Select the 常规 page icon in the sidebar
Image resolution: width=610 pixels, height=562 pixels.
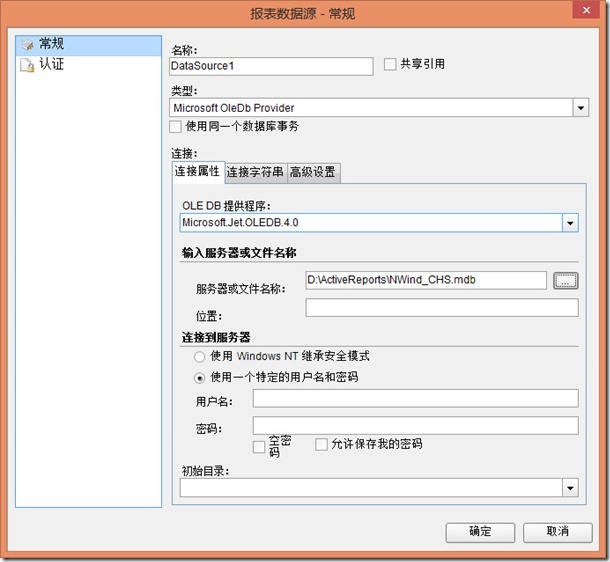(x=27, y=45)
